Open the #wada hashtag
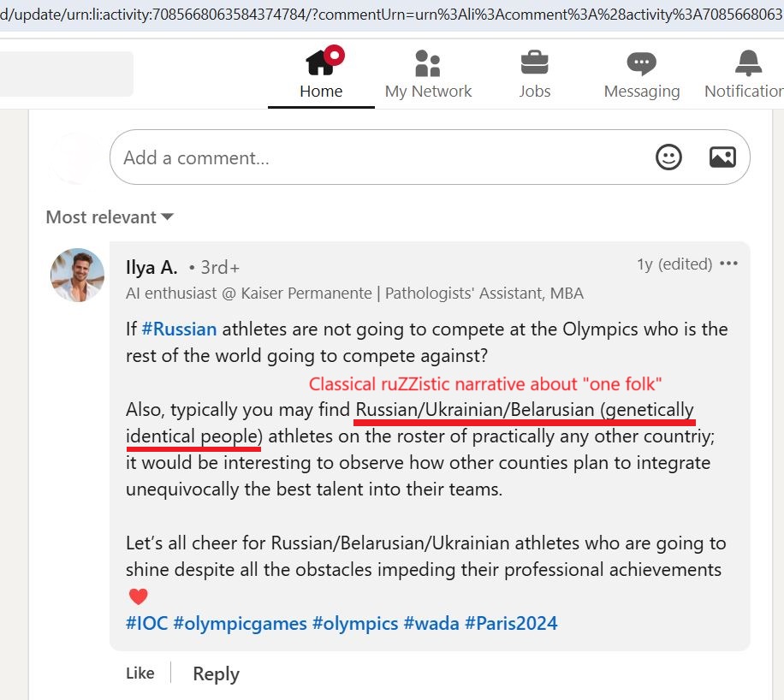 431,623
